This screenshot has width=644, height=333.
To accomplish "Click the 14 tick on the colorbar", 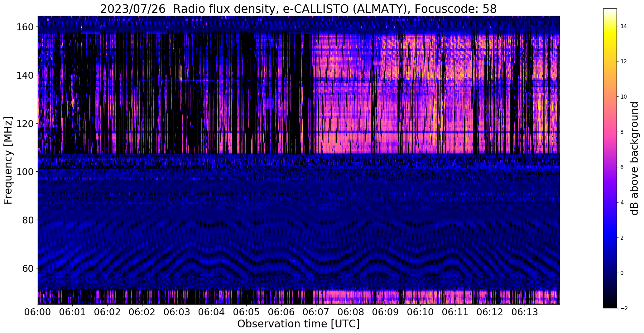I will (623, 26).
